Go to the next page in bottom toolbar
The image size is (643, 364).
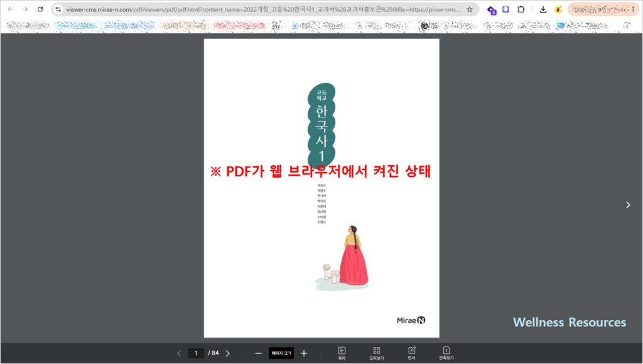point(227,353)
